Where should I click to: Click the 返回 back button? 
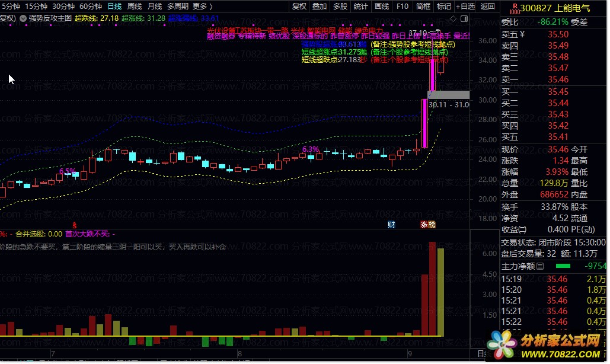pyautogui.click(x=487, y=6)
